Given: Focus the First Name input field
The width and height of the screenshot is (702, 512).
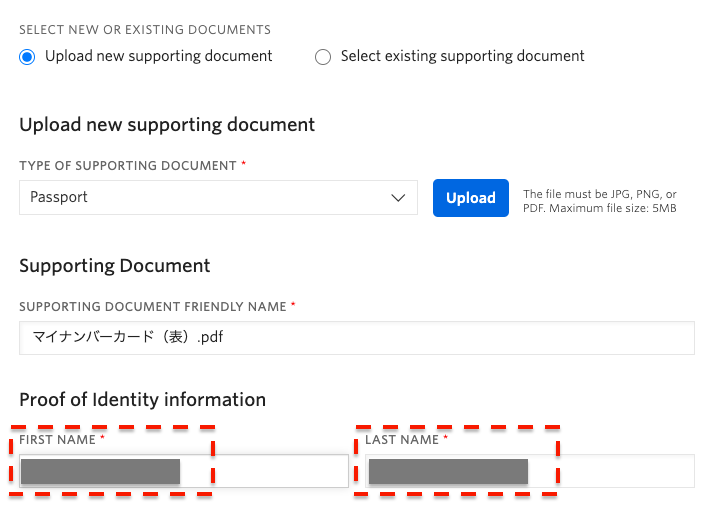Looking at the screenshot, I should point(184,471).
